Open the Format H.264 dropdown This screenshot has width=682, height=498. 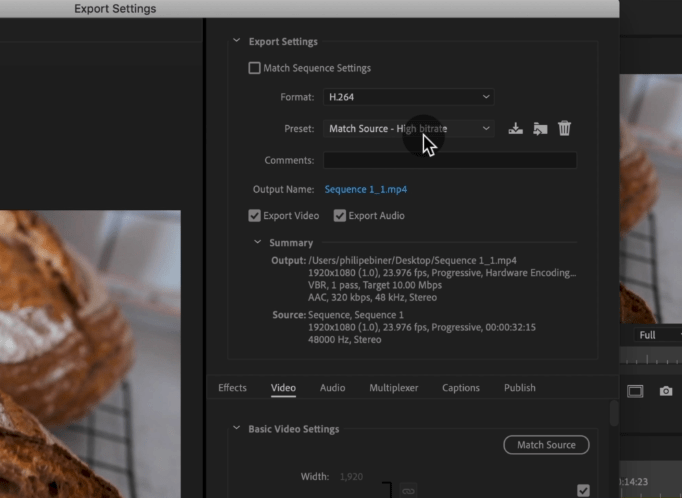(408, 97)
